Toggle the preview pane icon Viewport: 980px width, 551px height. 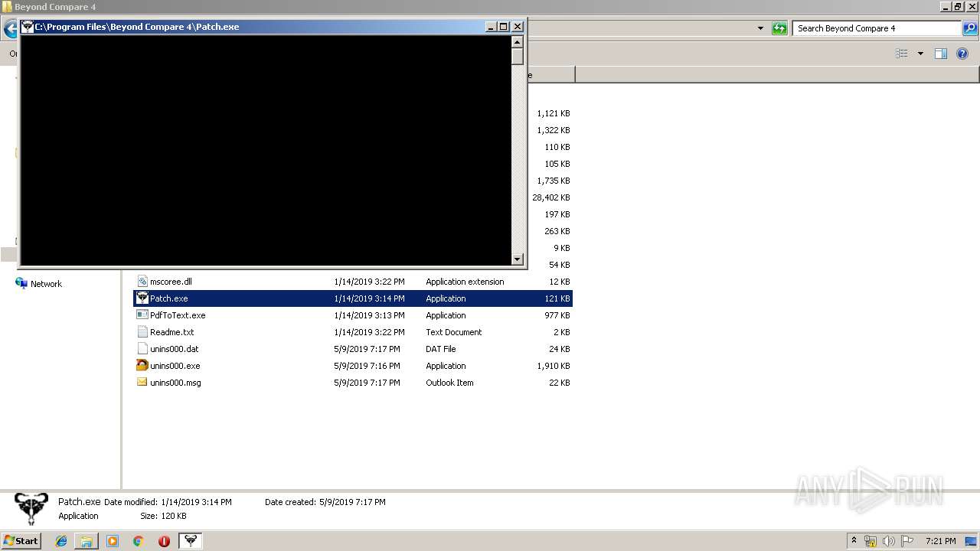pos(941,54)
